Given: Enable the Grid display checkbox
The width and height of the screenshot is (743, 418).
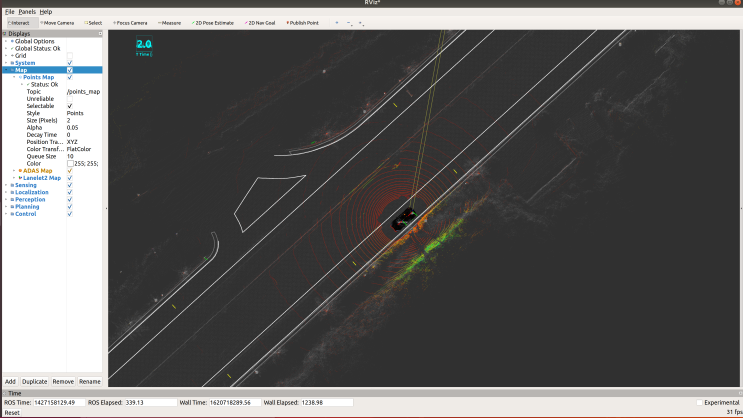Looking at the screenshot, I should coord(70,55).
